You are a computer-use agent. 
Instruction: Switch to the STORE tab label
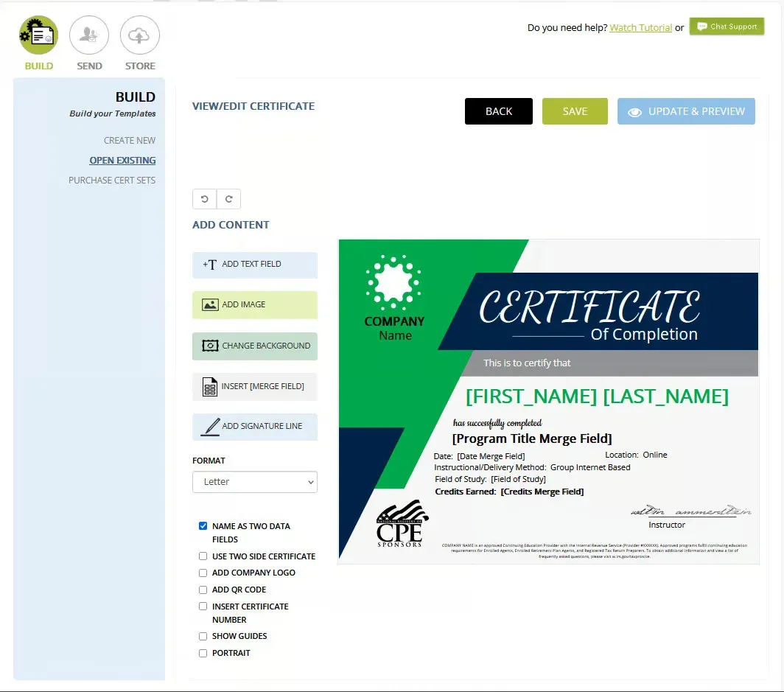tap(140, 66)
